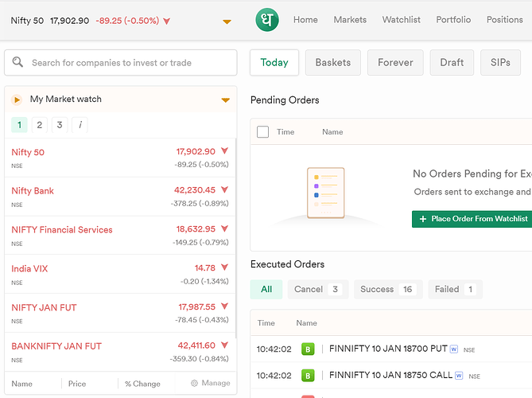
Task: Click the down arrow icon on Nifty Bank row
Action: pyautogui.click(x=224, y=189)
